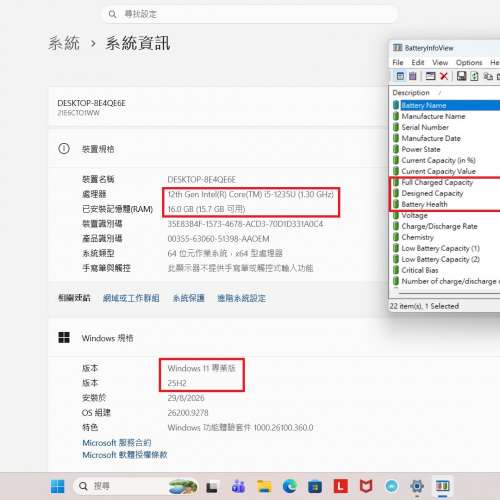Image resolution: width=500 pixels, height=500 pixels.
Task: Open the 網域或工作群組 link
Action: (x=131, y=298)
